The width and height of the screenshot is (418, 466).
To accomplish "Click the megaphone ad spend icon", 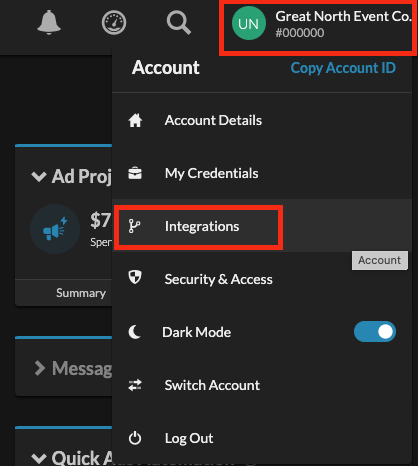I will pos(55,229).
